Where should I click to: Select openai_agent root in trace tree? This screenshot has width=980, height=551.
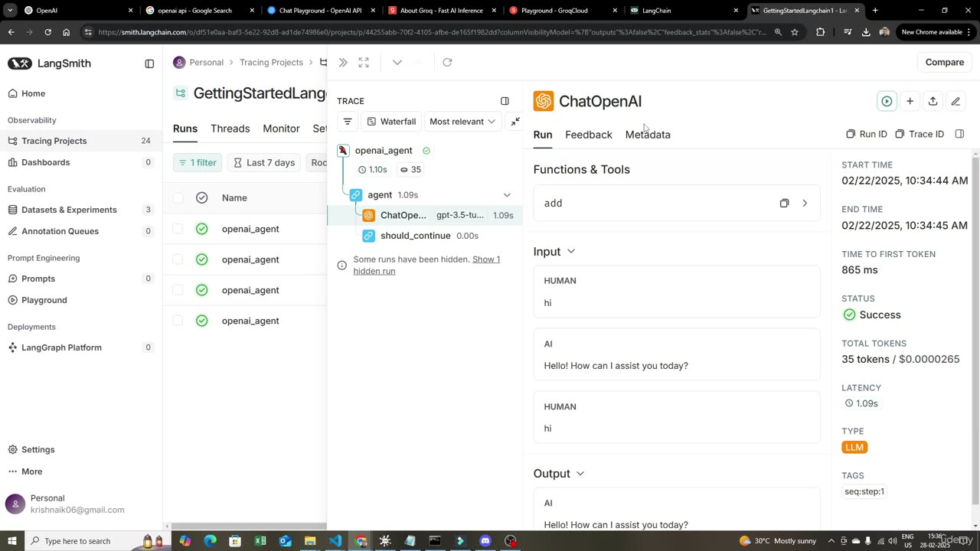pyautogui.click(x=384, y=151)
